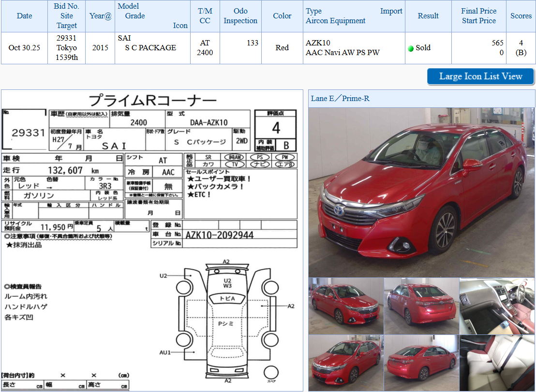This screenshot has height=392, width=536.
Task: Select thumbnail showing rear with right side visible
Action: [x=421, y=363]
